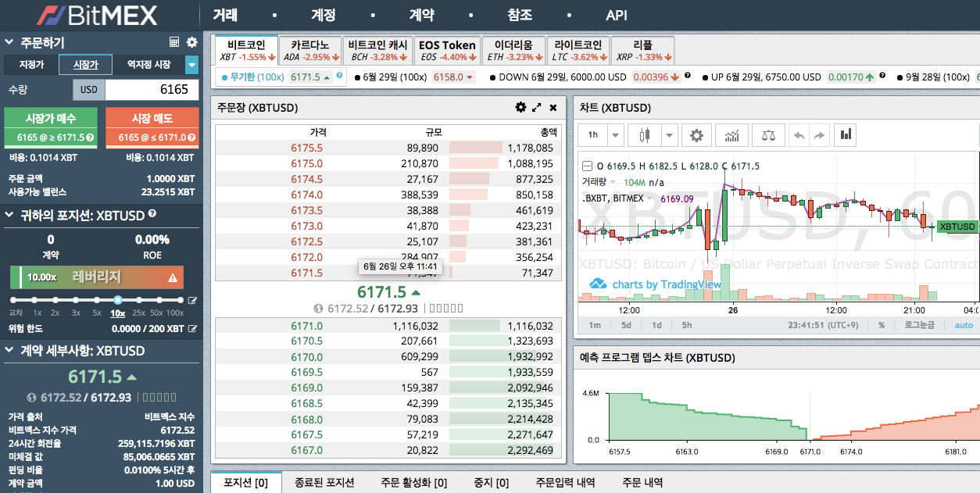Switch to 카르다노 ADA instrument tab

[x=311, y=50]
